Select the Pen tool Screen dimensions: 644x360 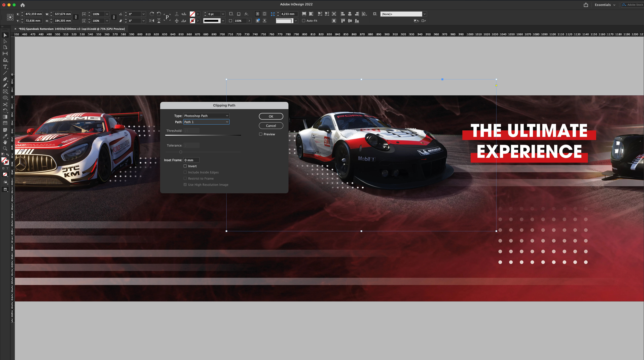point(5,79)
